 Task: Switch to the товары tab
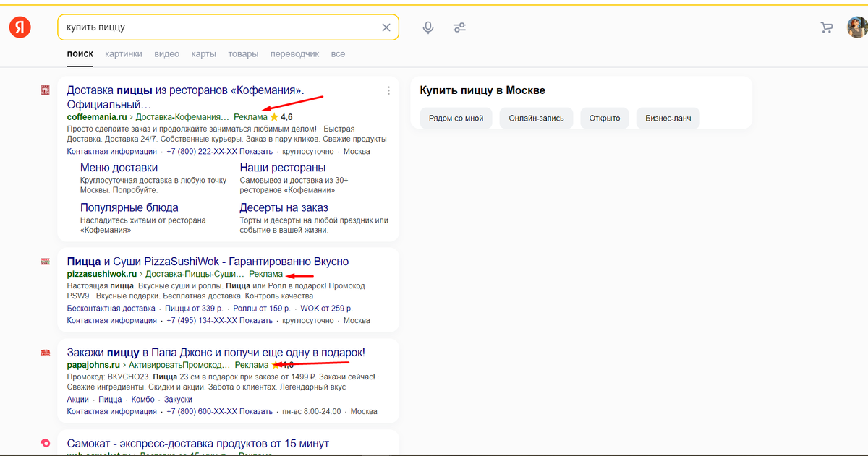[x=243, y=54]
